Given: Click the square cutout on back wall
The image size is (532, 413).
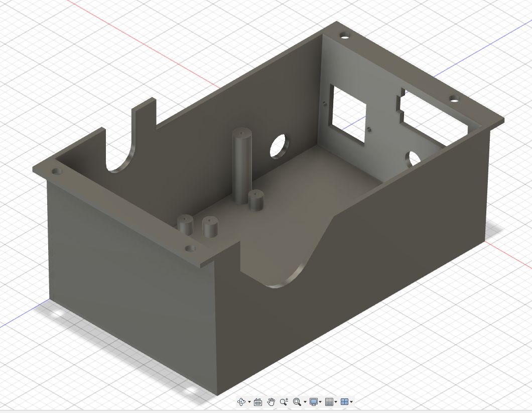Looking at the screenshot, I should click(x=347, y=113).
